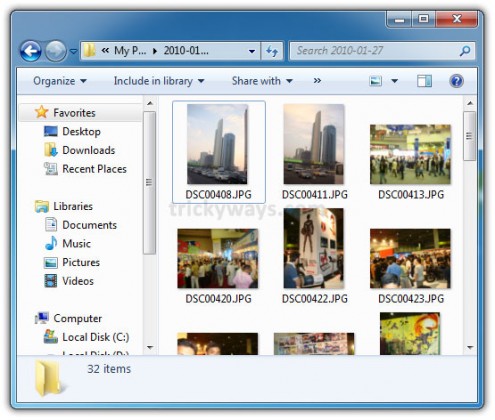Click the folder icon in details pane
The width and height of the screenshot is (495, 420).
49,379
